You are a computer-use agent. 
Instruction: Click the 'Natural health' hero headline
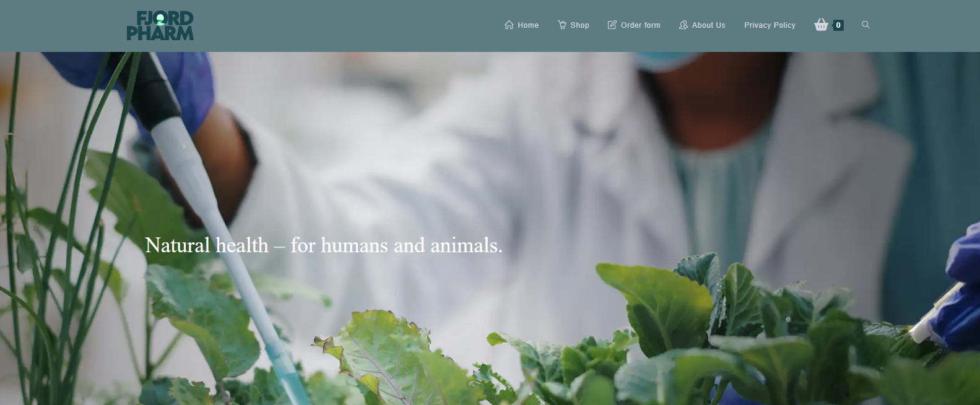point(324,245)
